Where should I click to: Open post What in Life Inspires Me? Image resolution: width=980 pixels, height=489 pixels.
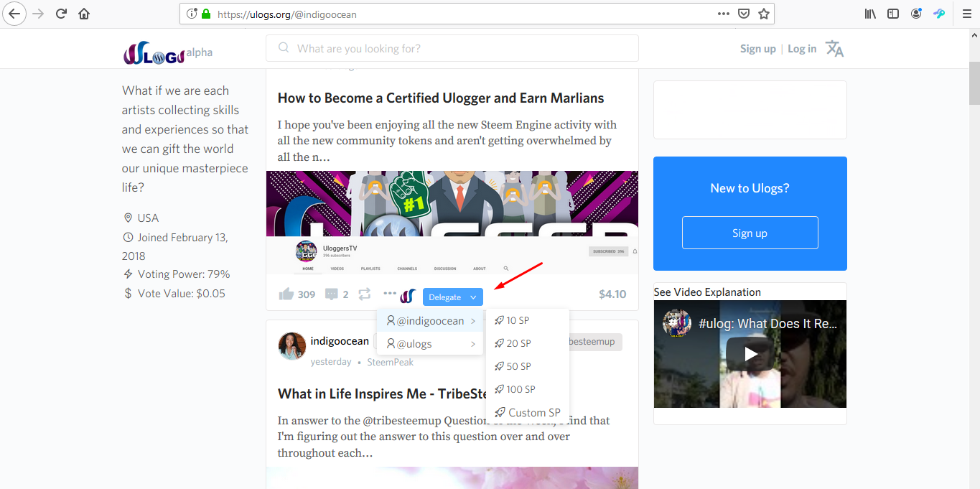tap(382, 393)
